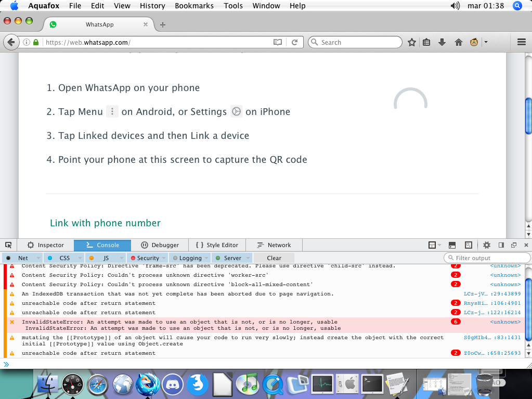The height and width of the screenshot is (399, 532).
Task: Open the Tools menu
Action: pyautogui.click(x=233, y=6)
